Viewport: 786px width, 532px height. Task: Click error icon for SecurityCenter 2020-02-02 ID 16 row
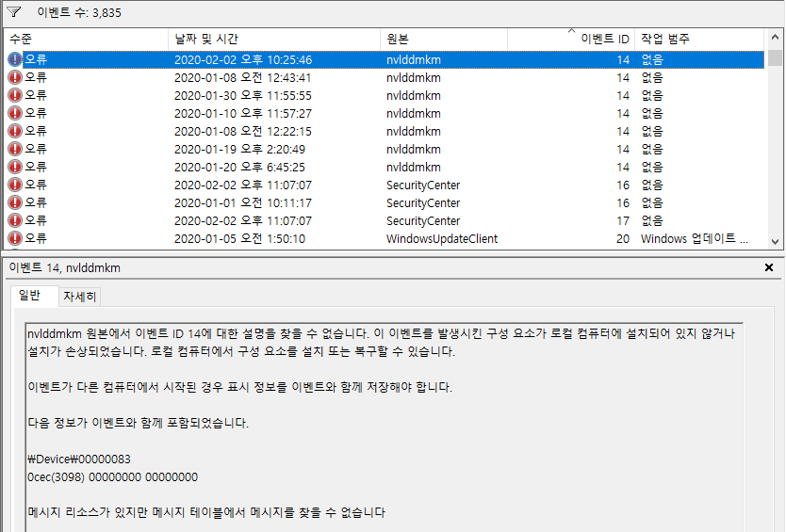click(15, 185)
